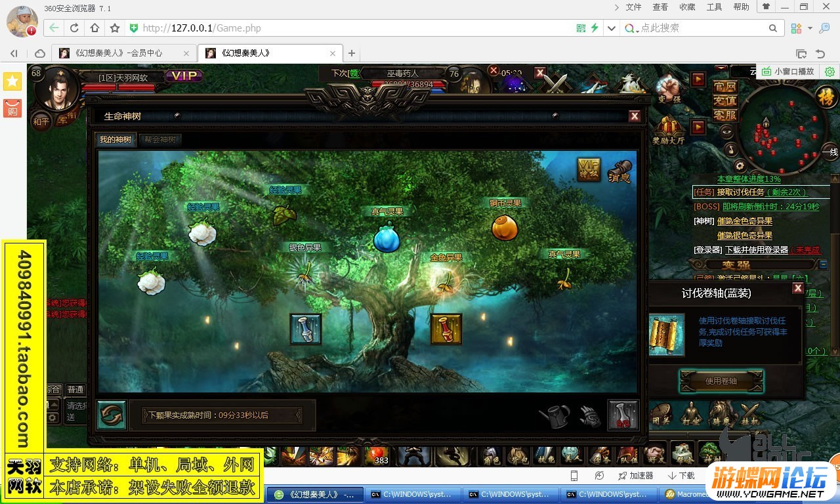Open the 美人 beauty icon in the bottom bar
The width and height of the screenshot is (840, 504).
[x=571, y=455]
